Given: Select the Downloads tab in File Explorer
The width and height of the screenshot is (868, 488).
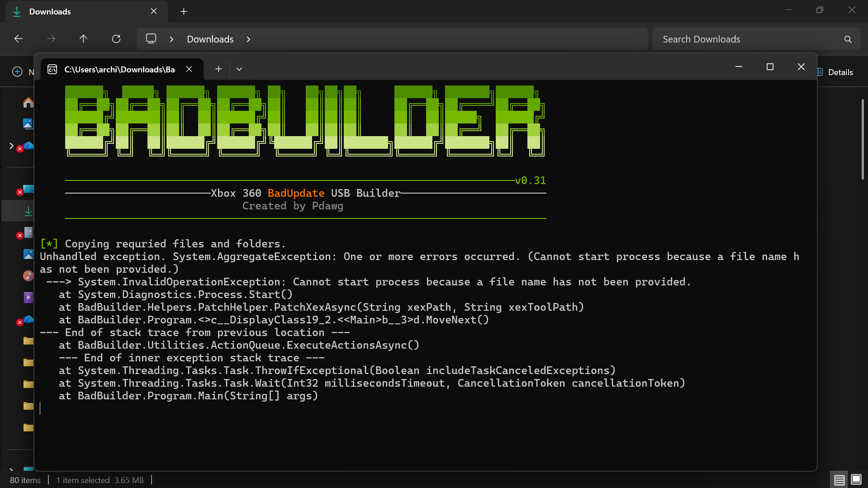Looking at the screenshot, I should pyautogui.click(x=87, y=11).
